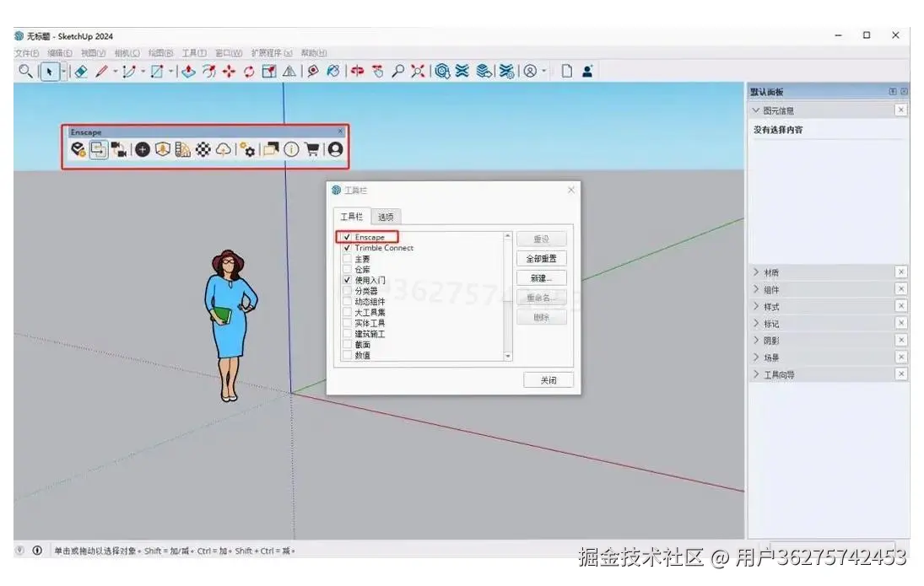Switch to the 选项 tab in toolbar dialog
The image size is (924, 586).
point(386,217)
